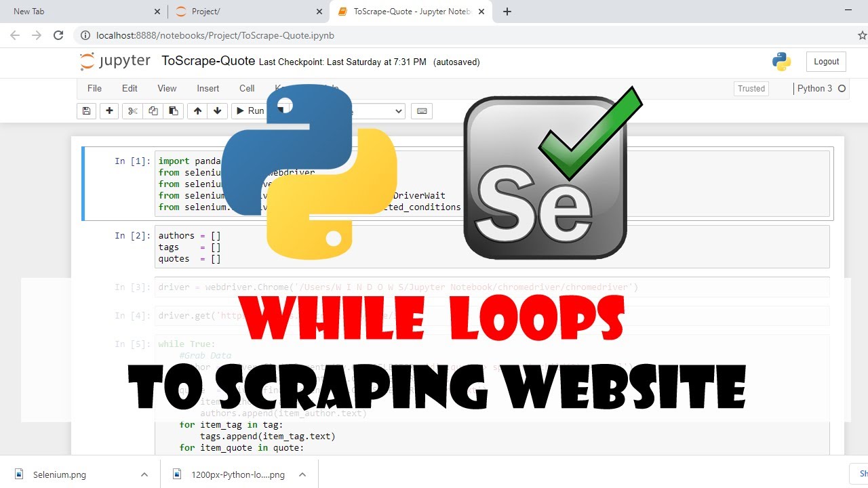Open the View menu
Image resolution: width=868 pixels, height=488 pixels.
[x=167, y=88]
